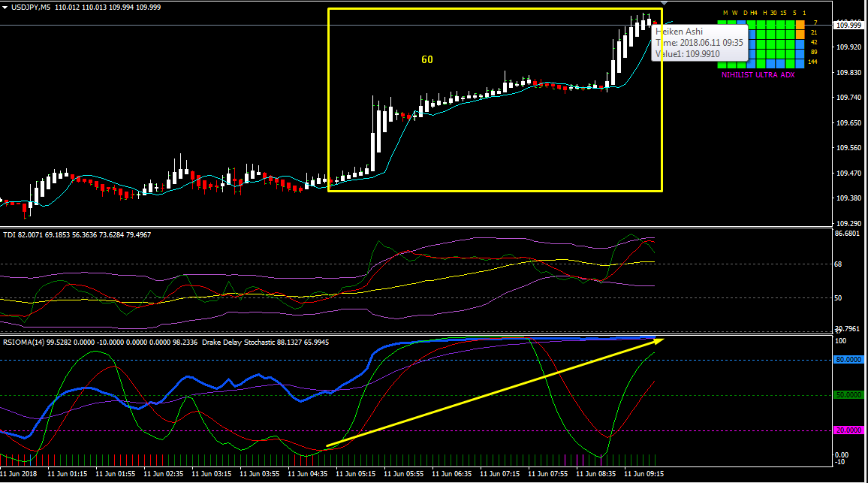The image size is (868, 483).
Task: Open the dropdown triangle beside USDJPY,M5
Action: coord(5,8)
